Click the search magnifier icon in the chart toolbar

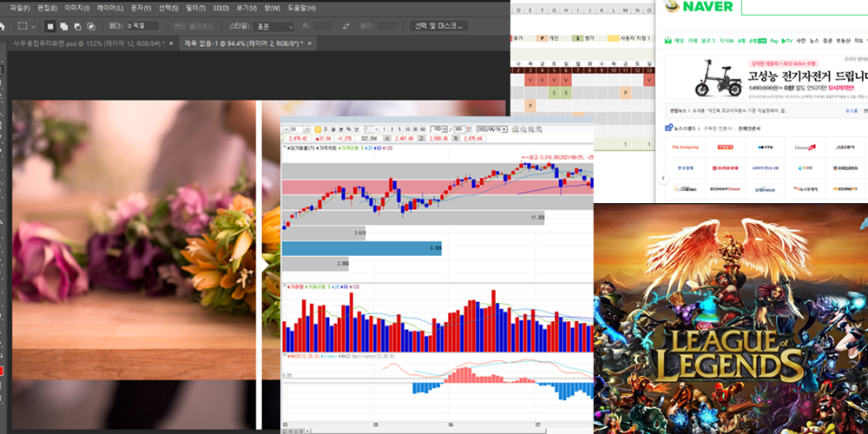306,129
